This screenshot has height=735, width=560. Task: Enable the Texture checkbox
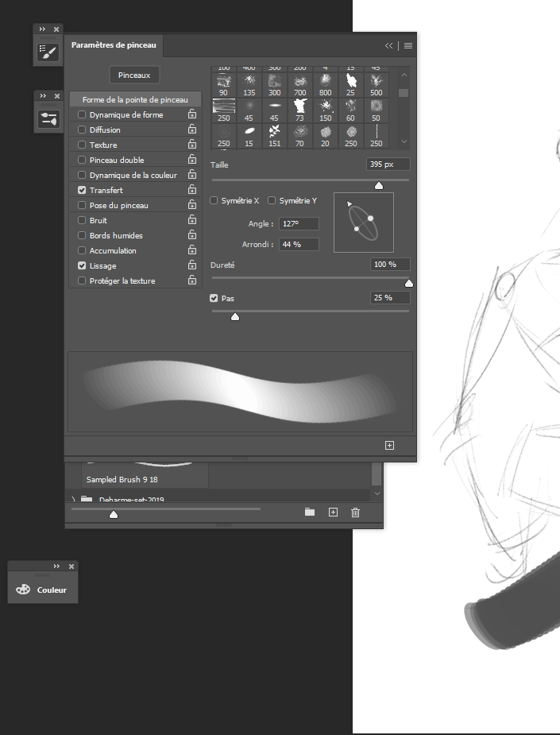(82, 145)
